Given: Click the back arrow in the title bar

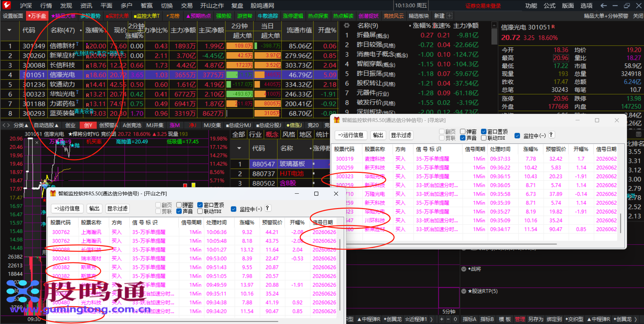Looking at the screenshot, I should (x=604, y=5).
